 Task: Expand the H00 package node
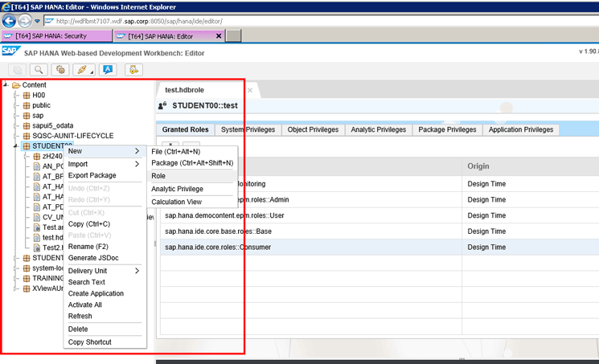coord(16,95)
